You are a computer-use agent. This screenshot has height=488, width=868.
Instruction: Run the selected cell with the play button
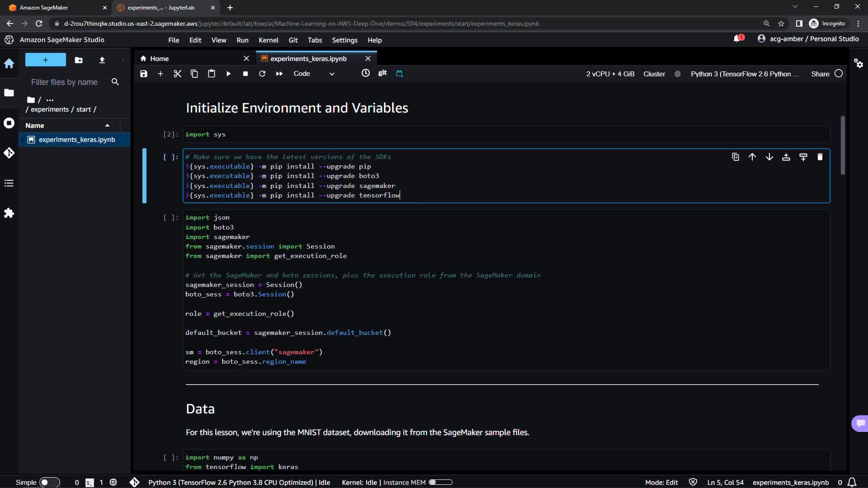pyautogui.click(x=228, y=74)
